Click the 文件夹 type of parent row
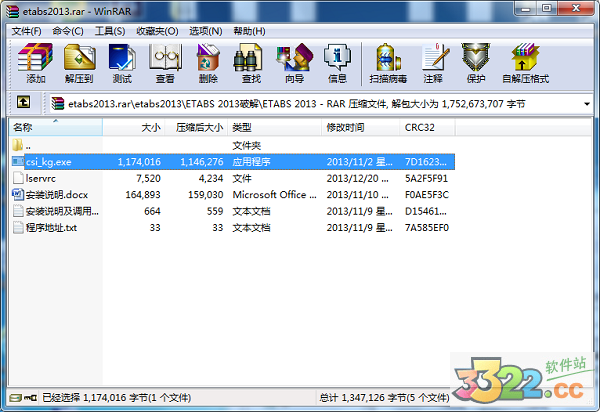Screen dimensions: 600x412 coord(246,145)
